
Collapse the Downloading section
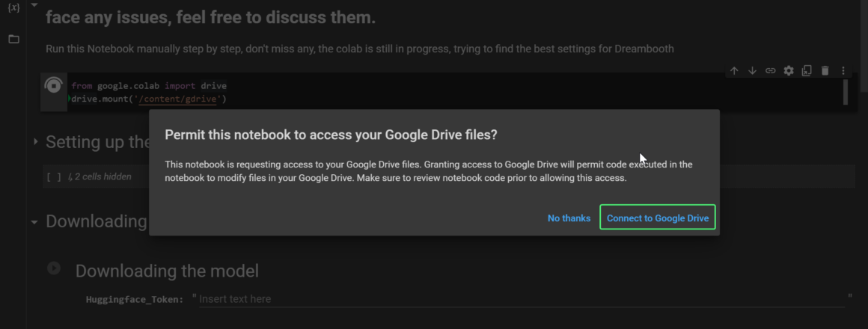(x=35, y=222)
